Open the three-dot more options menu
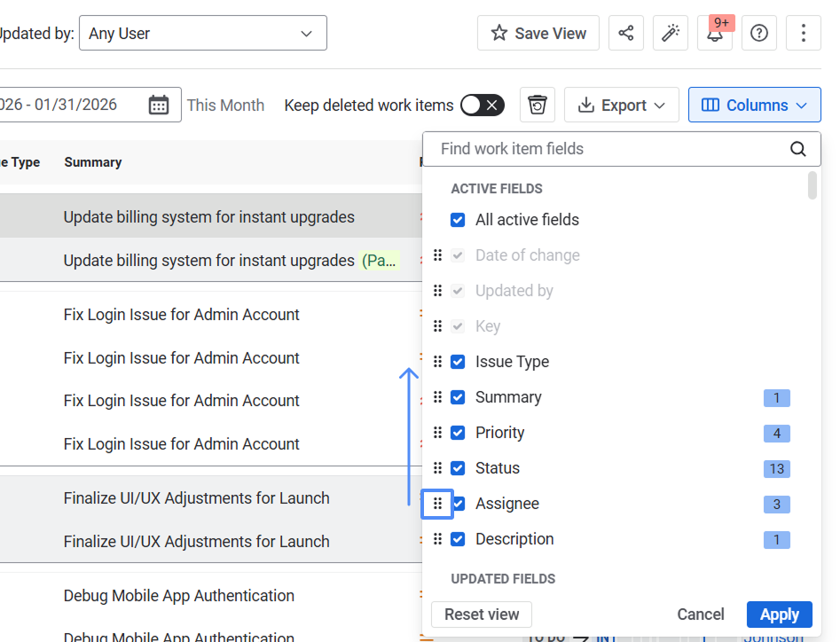This screenshot has width=840, height=642. point(804,34)
